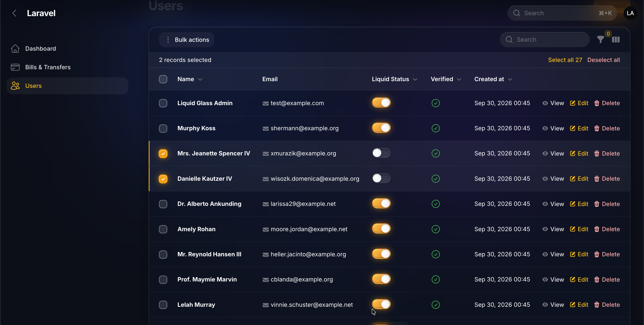Click the Dashboard home icon
644x325 pixels.
click(15, 49)
